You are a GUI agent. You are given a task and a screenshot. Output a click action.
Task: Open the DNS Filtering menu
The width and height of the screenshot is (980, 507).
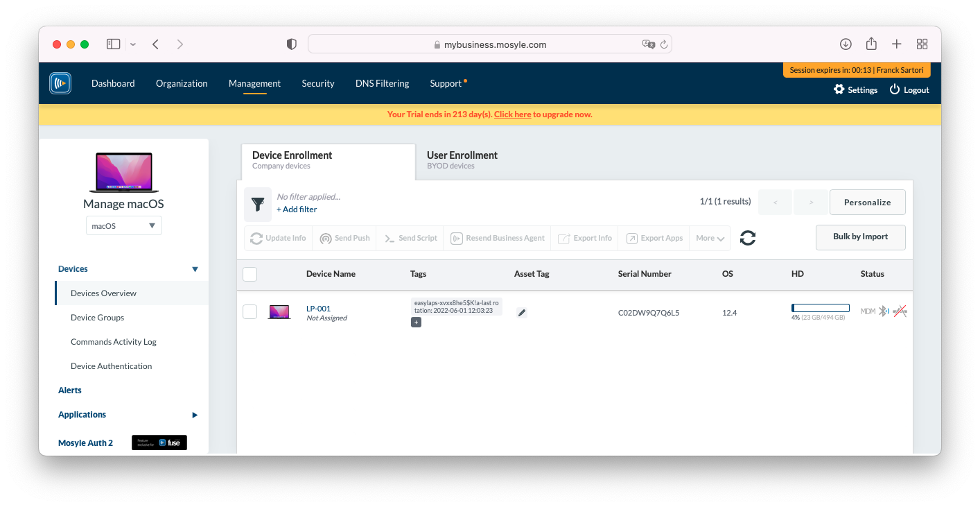tap(383, 83)
